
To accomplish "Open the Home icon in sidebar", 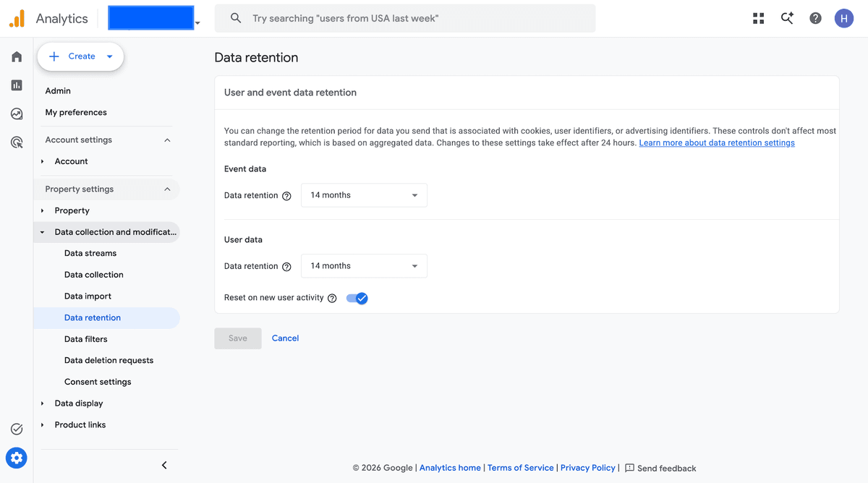I will point(17,56).
